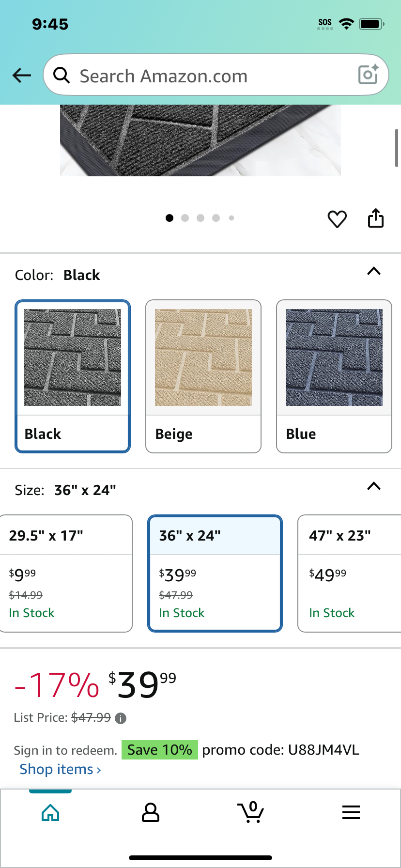Go to Home tab icon
Screen dimensions: 401x868
50,812
